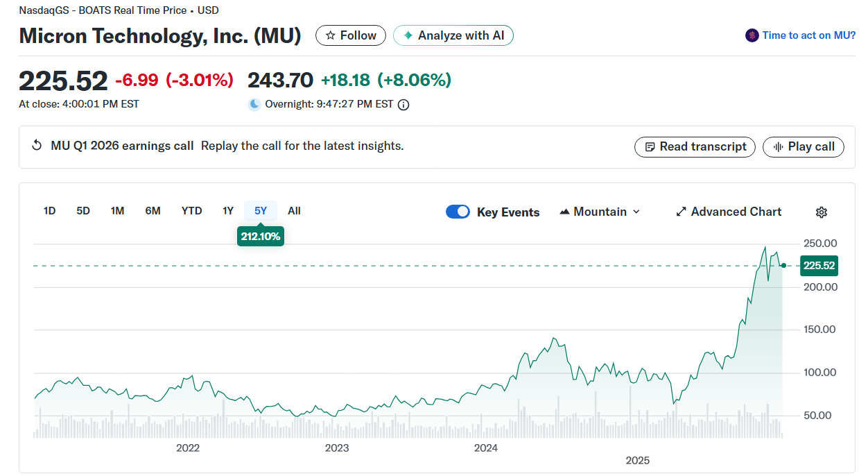This screenshot has width=868, height=476.
Task: Click the 100.00 y-axis label
Action: pos(820,373)
